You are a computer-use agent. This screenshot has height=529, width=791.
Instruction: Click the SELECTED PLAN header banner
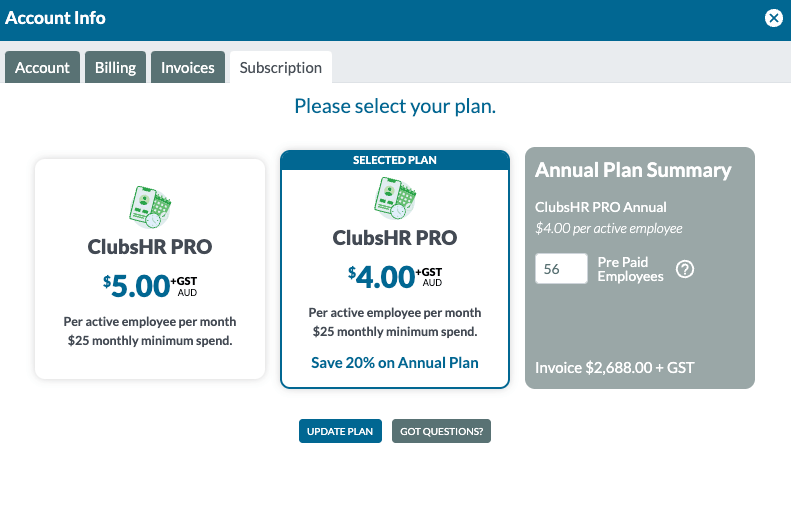click(x=395, y=160)
